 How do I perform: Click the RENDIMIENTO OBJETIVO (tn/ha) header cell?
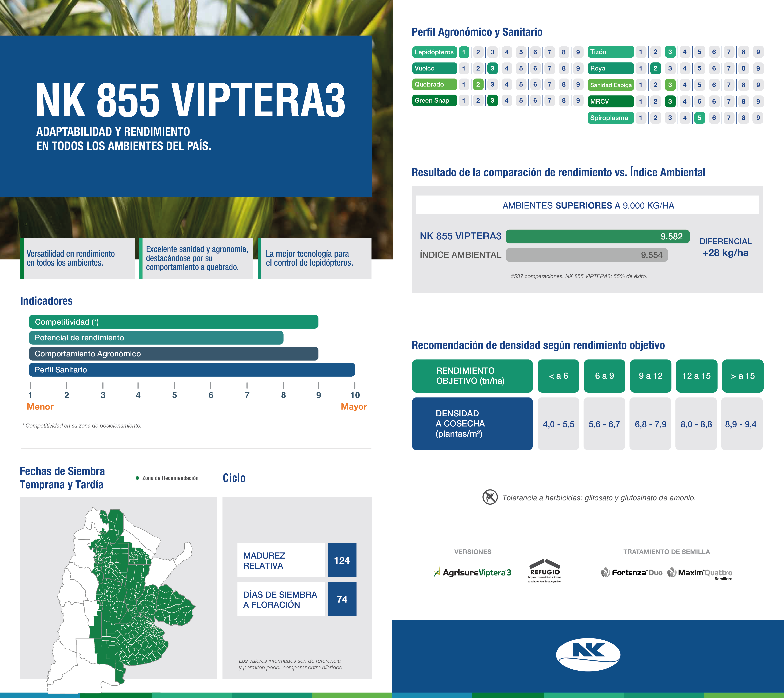click(x=472, y=376)
